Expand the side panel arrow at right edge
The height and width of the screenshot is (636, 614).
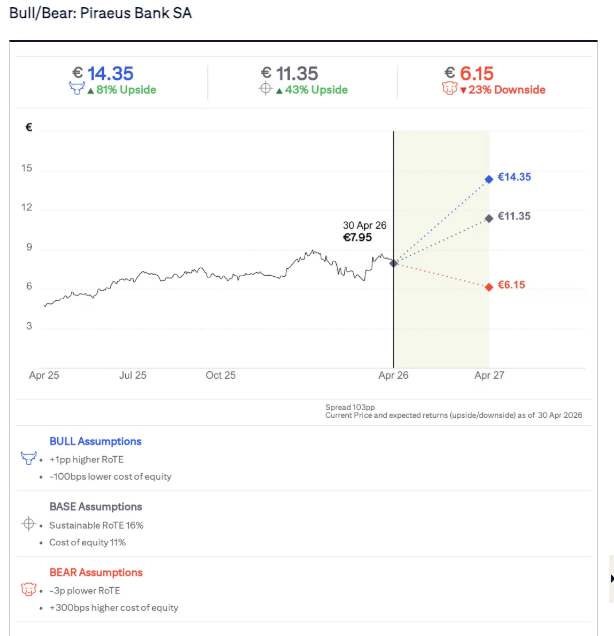[x=612, y=579]
